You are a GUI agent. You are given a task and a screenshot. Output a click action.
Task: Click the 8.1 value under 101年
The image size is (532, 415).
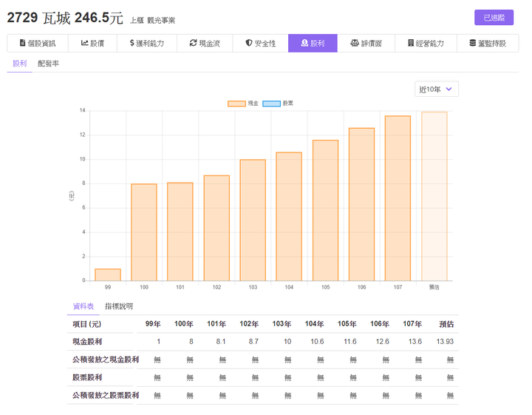(221, 342)
